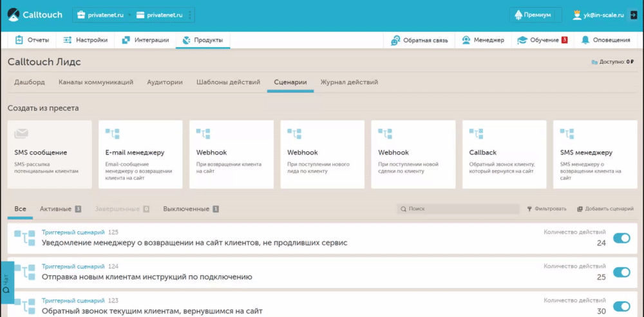Choose the E-mail менеджеру preset card
This screenshot has width=644, height=317.
(x=140, y=154)
